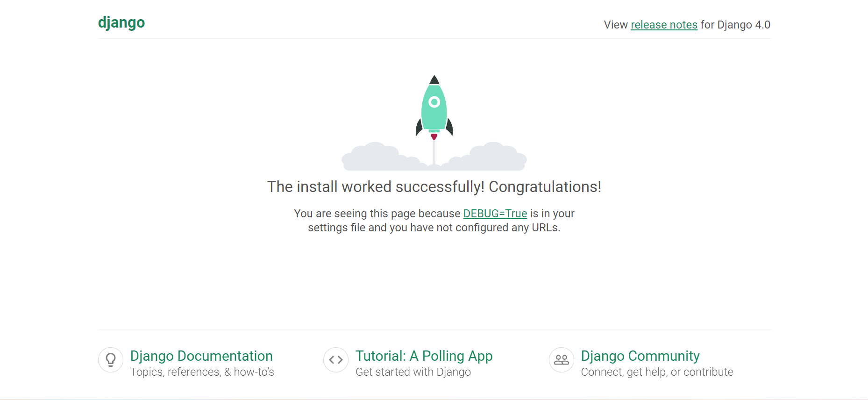Click 'Topics, references, & how-to's' subtitle
The height and width of the screenshot is (400, 868).
(202, 371)
